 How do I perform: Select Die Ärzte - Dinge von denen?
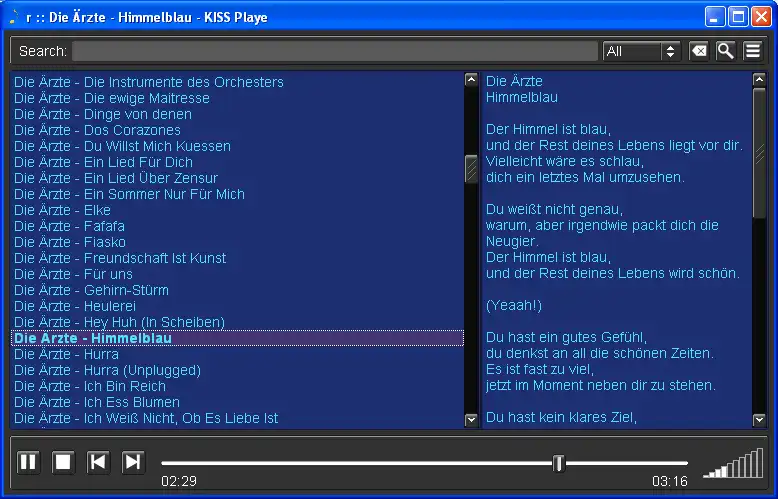coord(237,114)
